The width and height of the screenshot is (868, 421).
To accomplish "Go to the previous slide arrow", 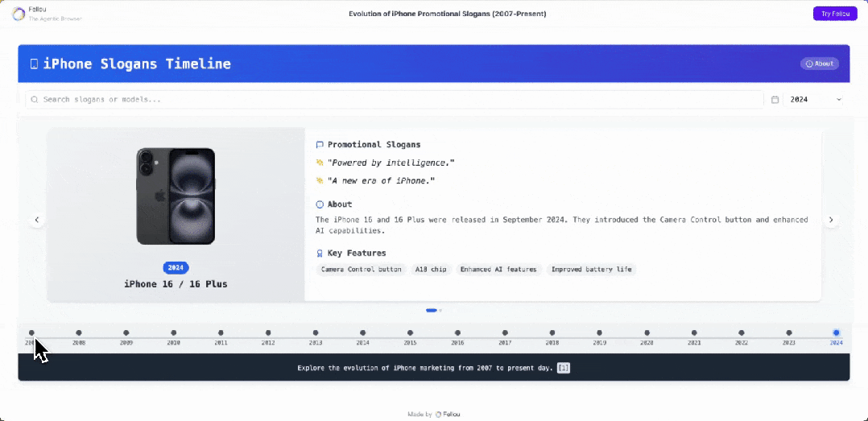I will [x=37, y=221].
